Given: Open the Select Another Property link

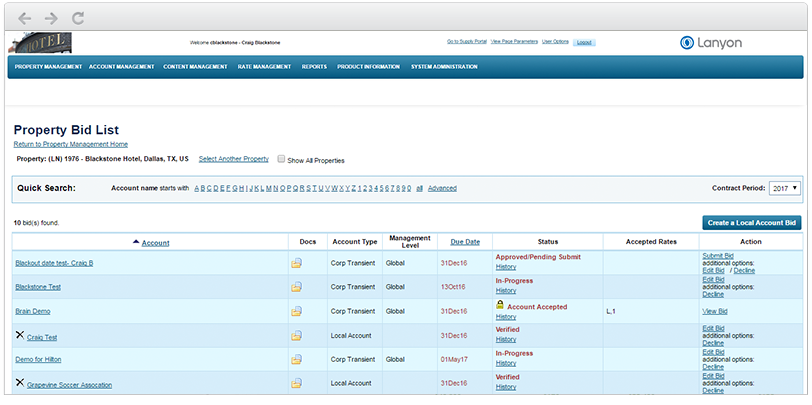Looking at the screenshot, I should point(233,159).
